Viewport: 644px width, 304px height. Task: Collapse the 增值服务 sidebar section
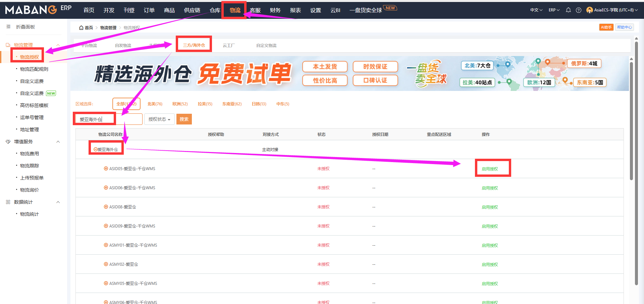tap(58, 142)
